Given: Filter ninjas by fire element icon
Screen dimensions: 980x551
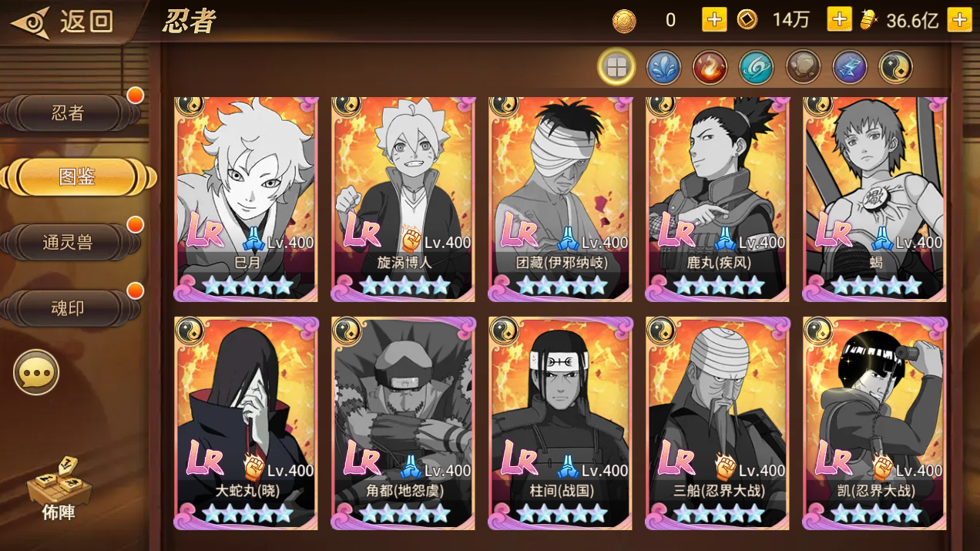Looking at the screenshot, I should 710,67.
